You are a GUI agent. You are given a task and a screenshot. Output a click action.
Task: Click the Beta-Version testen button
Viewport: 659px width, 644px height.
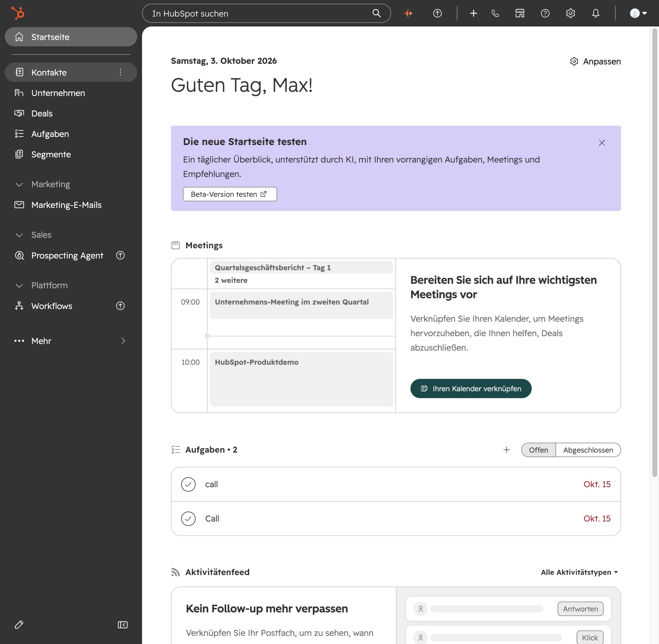click(230, 194)
